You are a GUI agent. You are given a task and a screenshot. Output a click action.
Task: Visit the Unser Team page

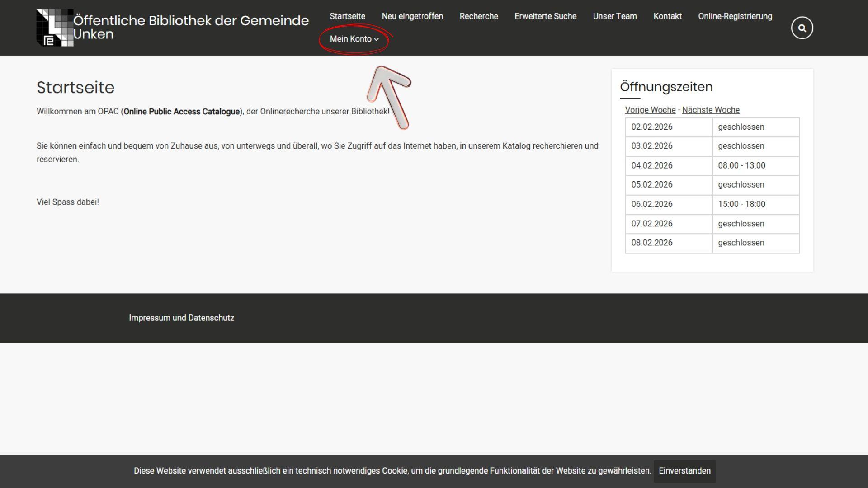click(x=614, y=16)
